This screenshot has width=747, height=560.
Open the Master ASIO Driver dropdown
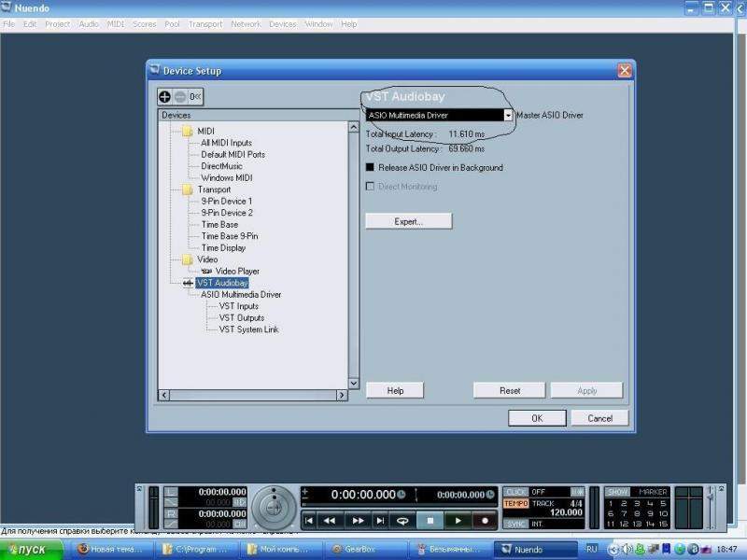coord(509,116)
